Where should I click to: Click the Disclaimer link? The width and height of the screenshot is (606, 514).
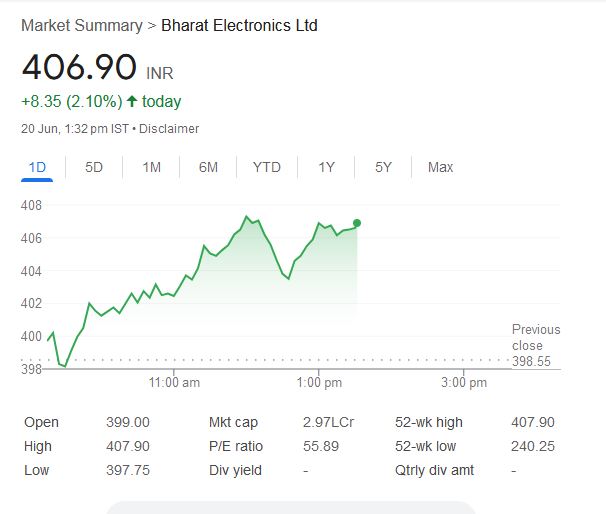[169, 128]
